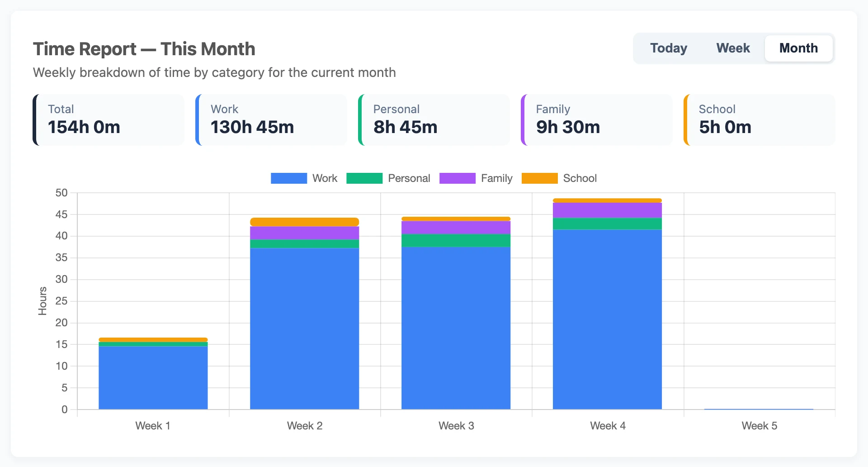868x467 pixels.
Task: Click the 'Week 3' axis label
Action: [456, 426]
